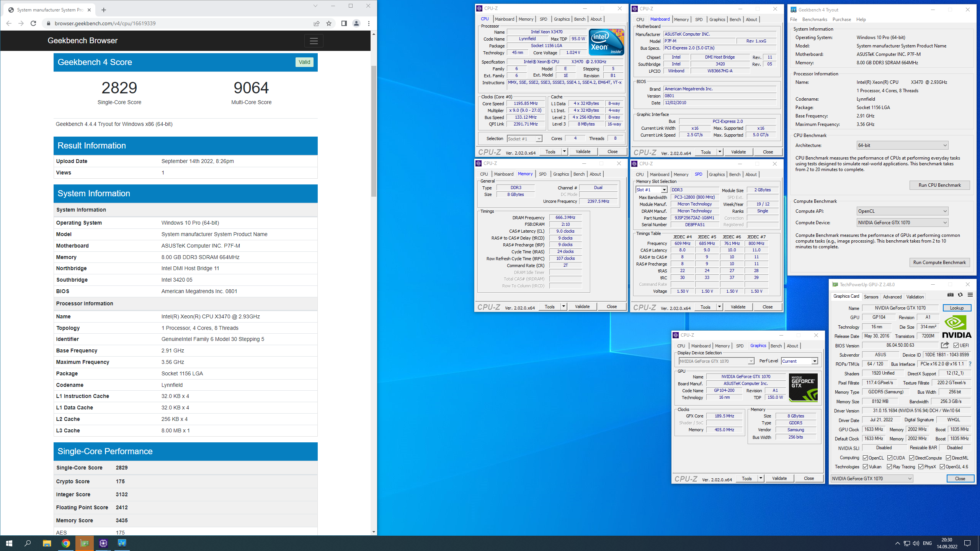Image resolution: width=980 pixels, height=551 pixels.
Task: Click Run Compute Benchmark button
Action: 939,262
